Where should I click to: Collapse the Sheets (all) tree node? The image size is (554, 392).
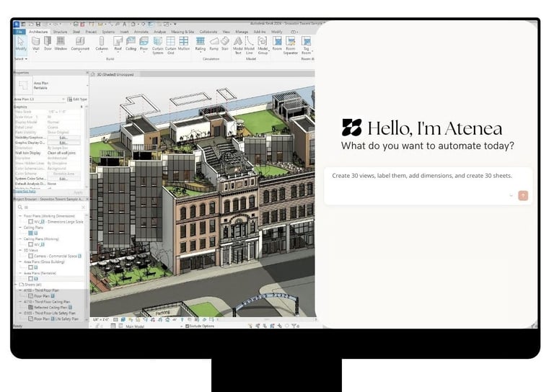pos(16,285)
